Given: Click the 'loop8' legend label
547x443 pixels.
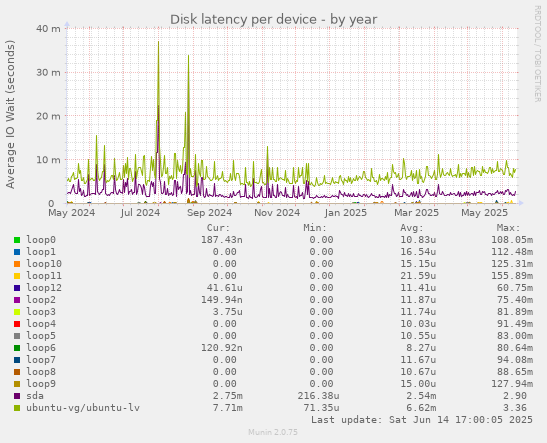Looking at the screenshot, I should point(41,372).
